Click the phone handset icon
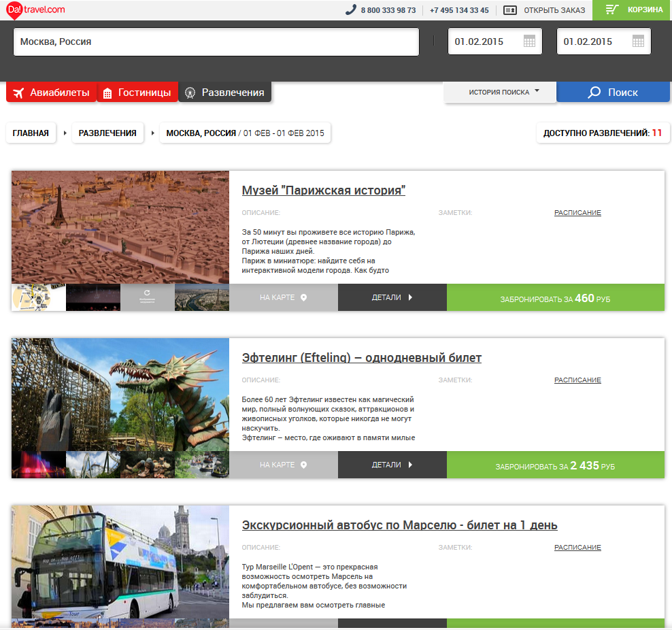 (350, 10)
